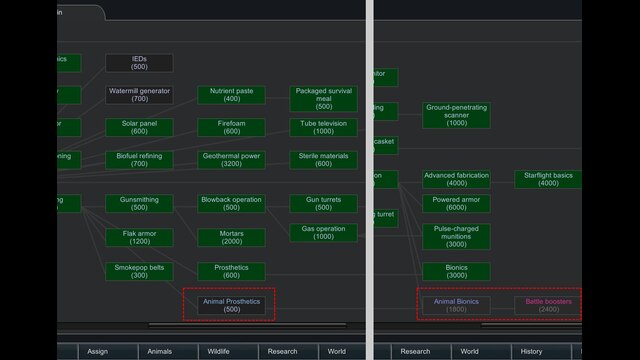Select the Geothermal power research node

[x=231, y=160]
